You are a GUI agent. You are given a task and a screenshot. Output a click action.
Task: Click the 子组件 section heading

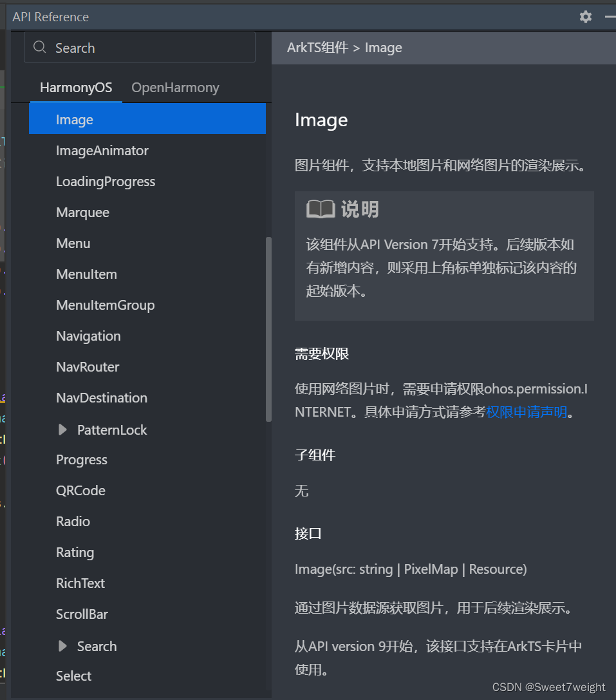[315, 455]
